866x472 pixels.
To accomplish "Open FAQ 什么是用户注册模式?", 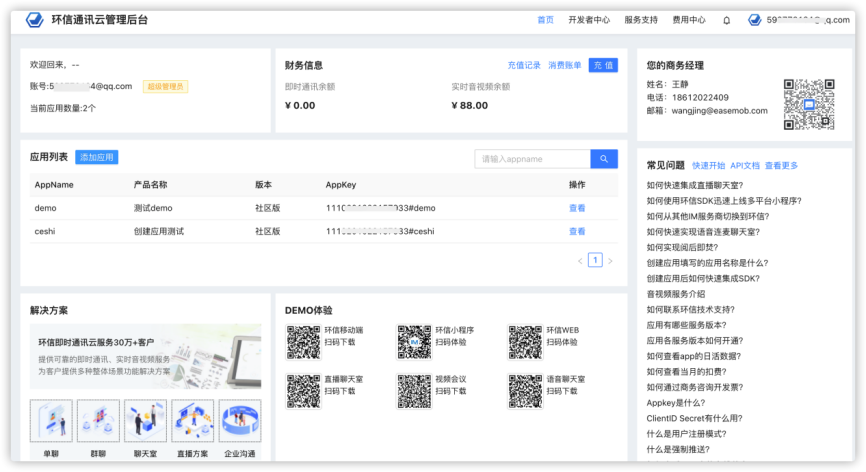I will 687,433.
